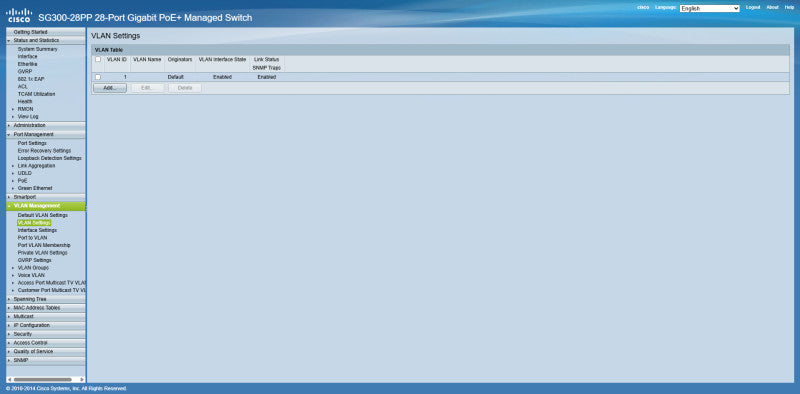Expand the Link Aggregation submenu
The width and height of the screenshot is (800, 394).
pos(36,166)
